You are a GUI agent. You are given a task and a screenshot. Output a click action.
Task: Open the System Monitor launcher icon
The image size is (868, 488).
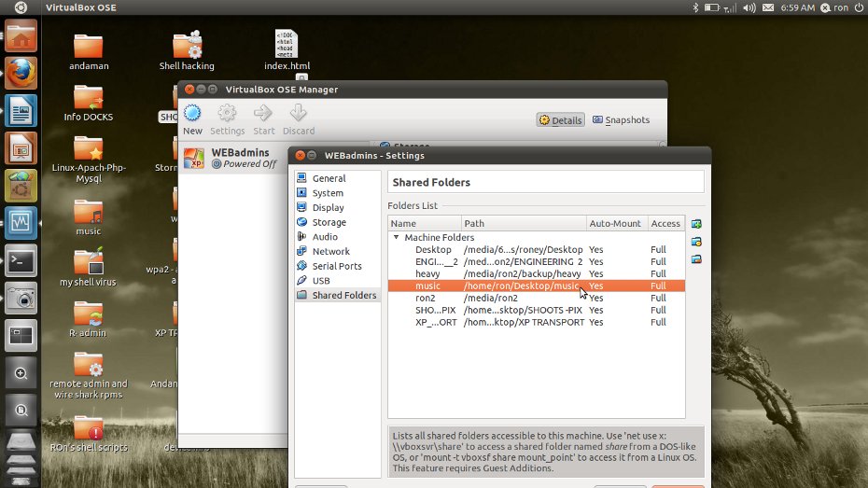click(21, 223)
